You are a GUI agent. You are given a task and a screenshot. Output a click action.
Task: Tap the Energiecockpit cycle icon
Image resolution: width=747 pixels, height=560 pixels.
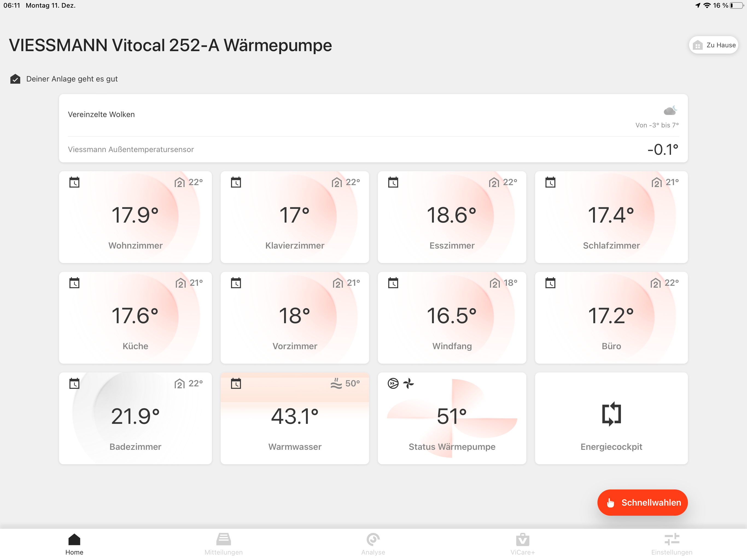611,414
